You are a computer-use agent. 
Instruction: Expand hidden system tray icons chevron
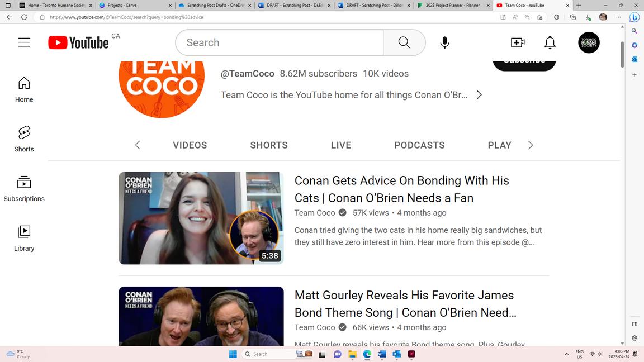567,354
